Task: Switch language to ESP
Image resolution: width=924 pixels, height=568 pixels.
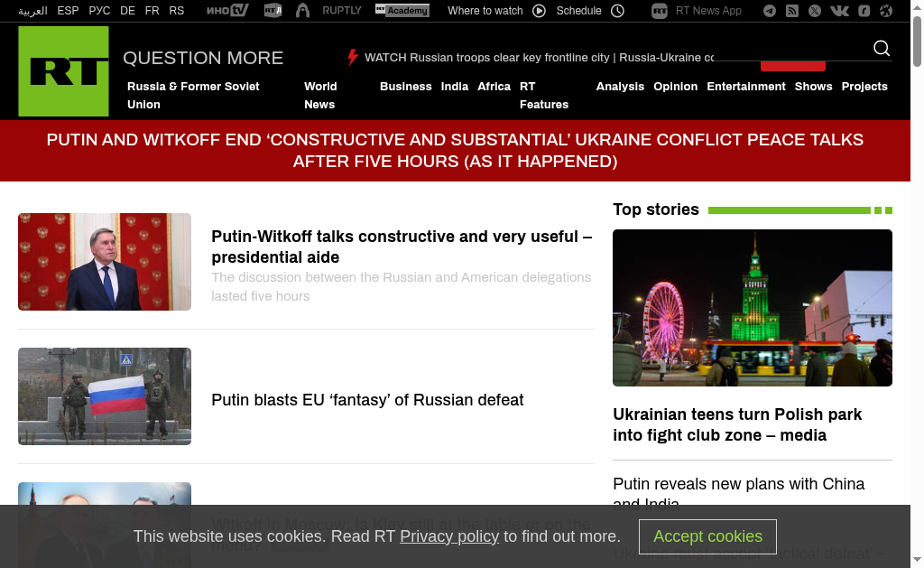Action: pos(68,11)
